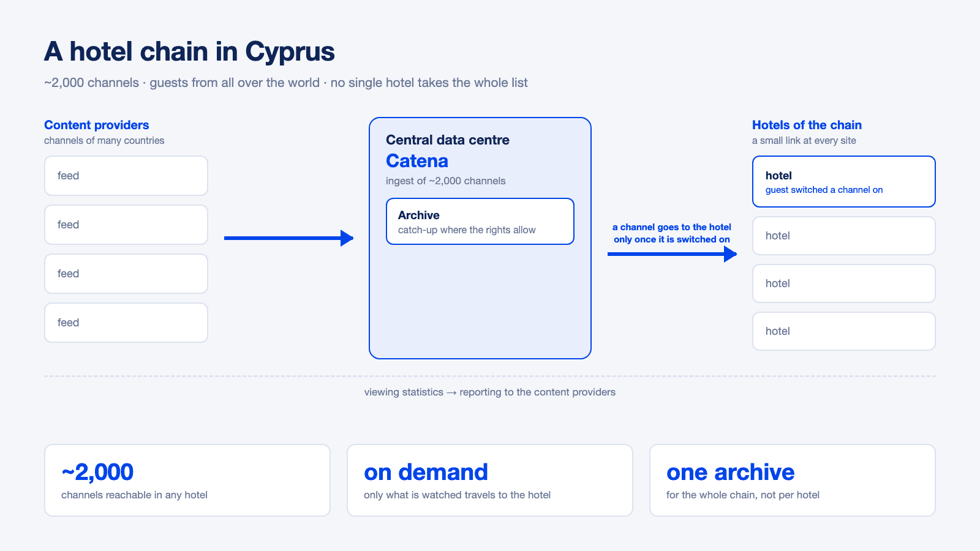Select the caption "a small link at every site"

804,140
